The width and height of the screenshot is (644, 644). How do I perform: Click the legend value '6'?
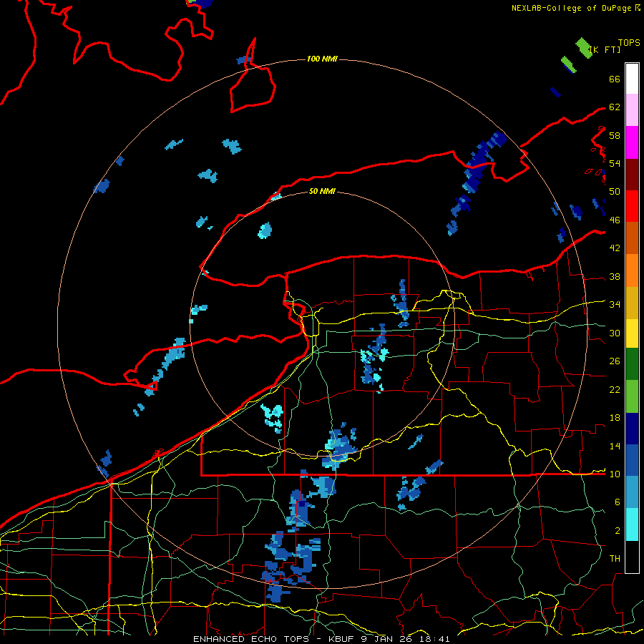click(x=618, y=502)
